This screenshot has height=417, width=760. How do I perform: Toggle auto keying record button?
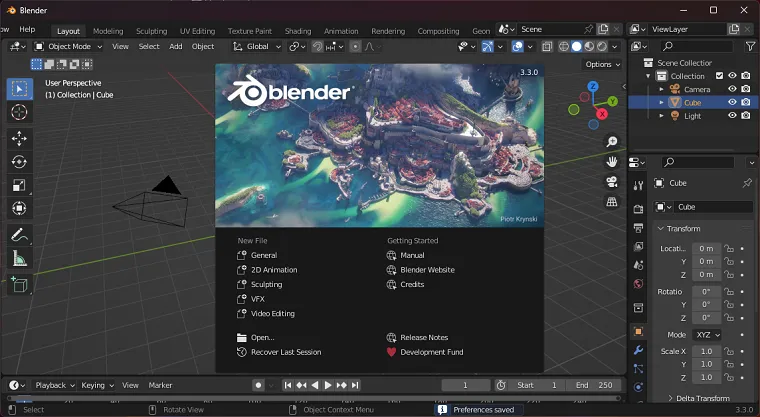[258, 385]
